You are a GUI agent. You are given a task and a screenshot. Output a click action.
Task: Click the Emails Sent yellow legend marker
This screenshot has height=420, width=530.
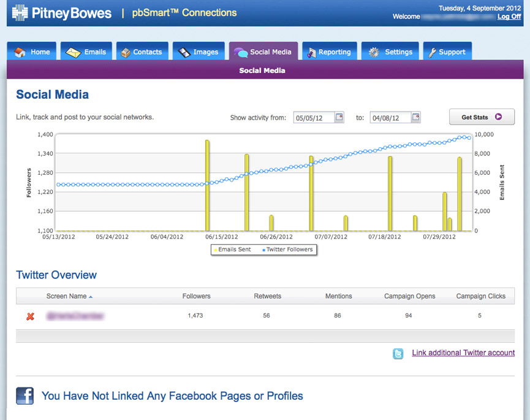(215, 250)
